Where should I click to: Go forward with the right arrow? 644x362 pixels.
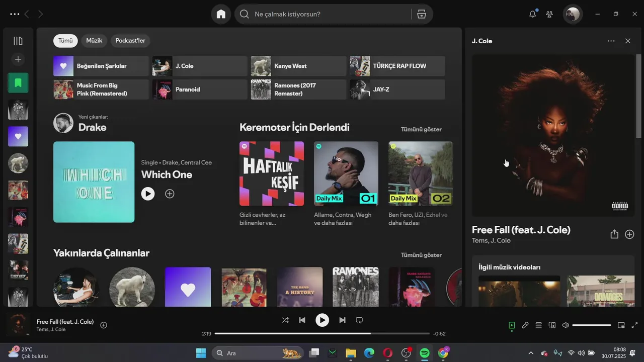click(40, 14)
